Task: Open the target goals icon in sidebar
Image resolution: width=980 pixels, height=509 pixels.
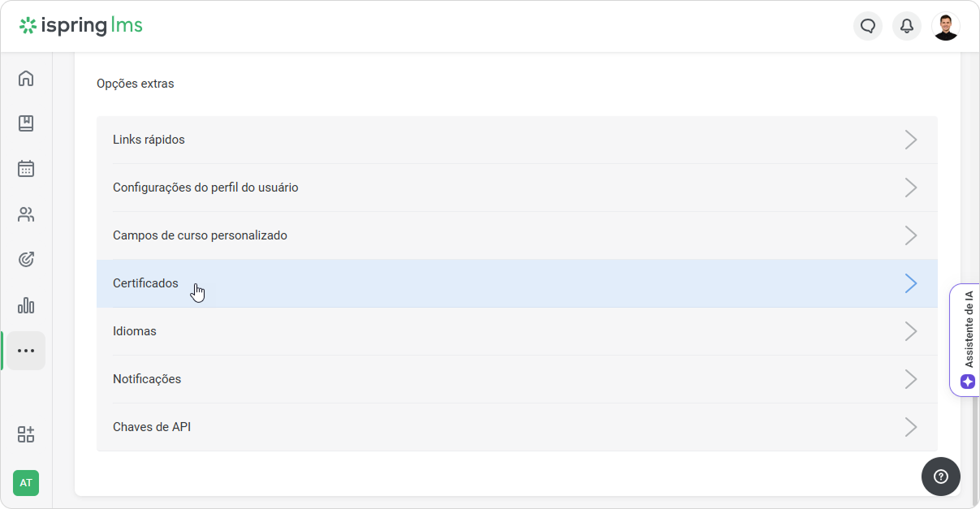Action: pyautogui.click(x=26, y=260)
